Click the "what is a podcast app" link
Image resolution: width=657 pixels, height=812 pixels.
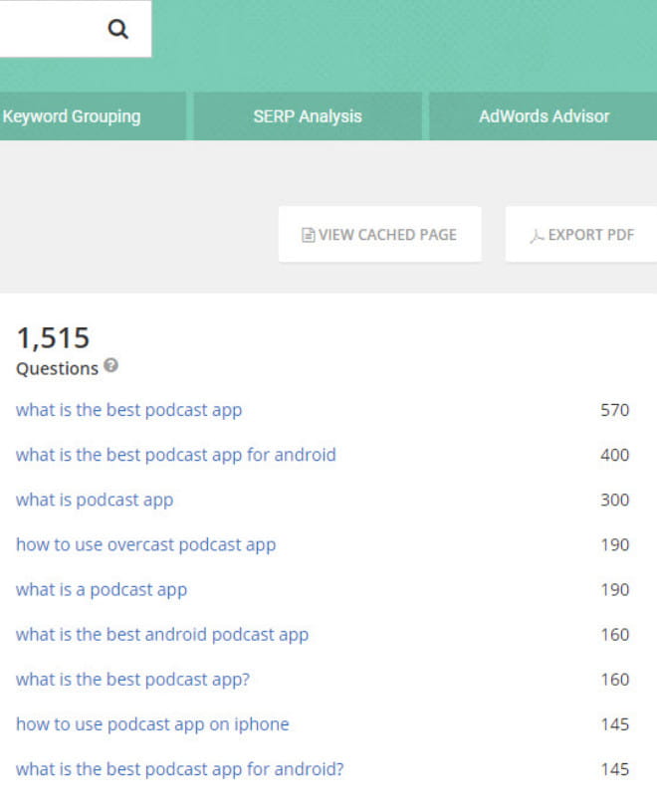102,589
